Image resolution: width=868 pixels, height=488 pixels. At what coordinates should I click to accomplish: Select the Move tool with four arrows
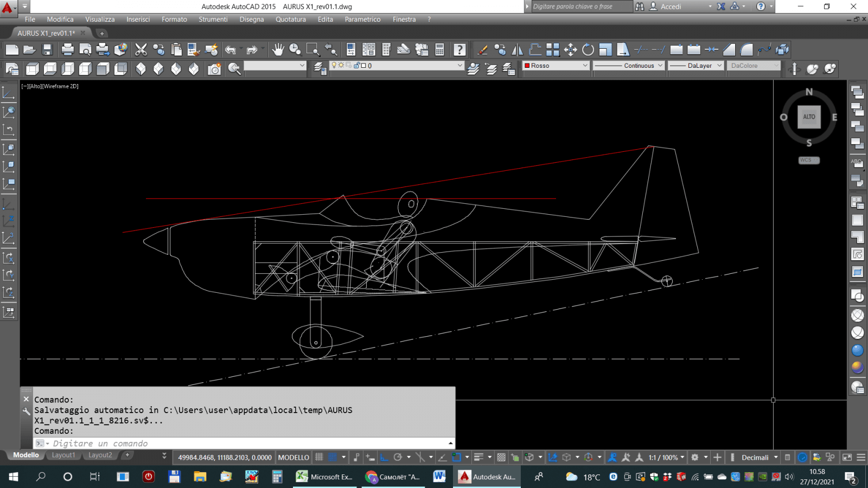click(x=570, y=50)
